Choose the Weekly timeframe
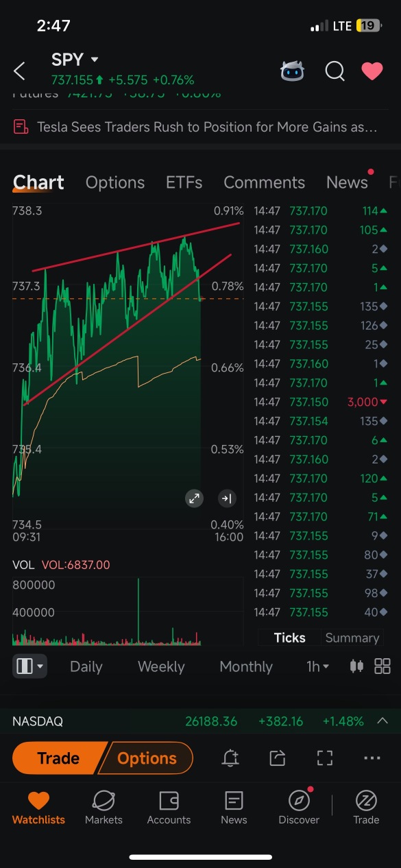This screenshot has width=401, height=868. (x=161, y=666)
